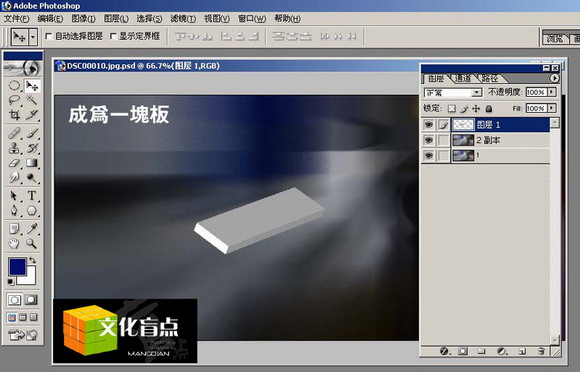This screenshot has width=580, height=372.
Task: Hide the 2 副本 layer eye
Action: click(x=428, y=140)
